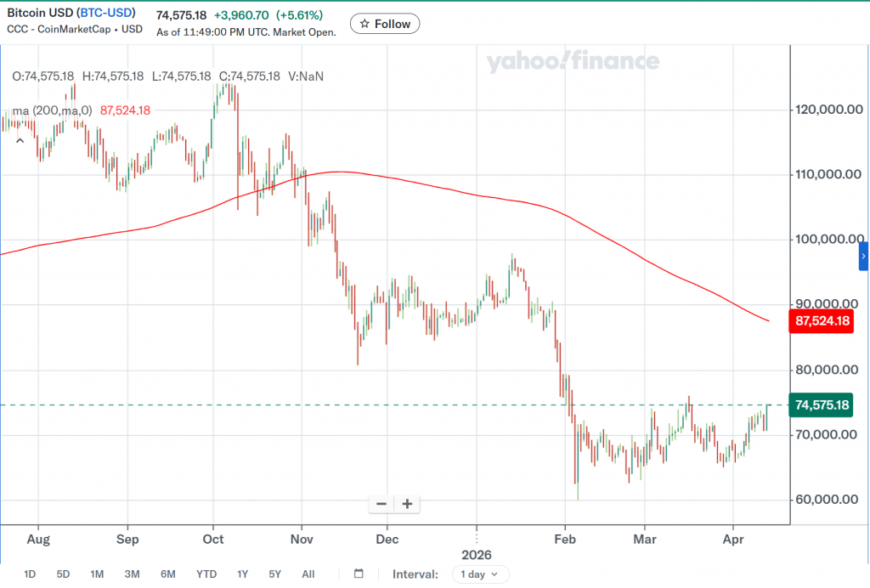
Task: Zoom out the chart with minus button
Action: [x=381, y=504]
